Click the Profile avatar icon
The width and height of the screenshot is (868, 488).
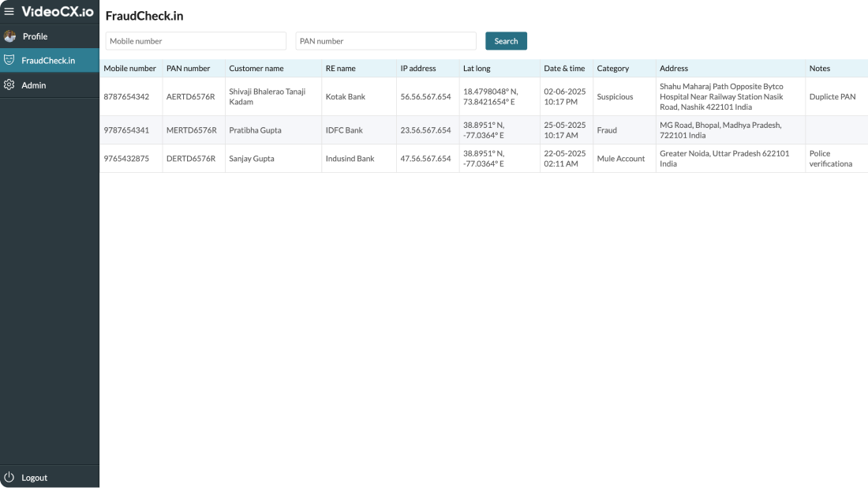[9, 36]
